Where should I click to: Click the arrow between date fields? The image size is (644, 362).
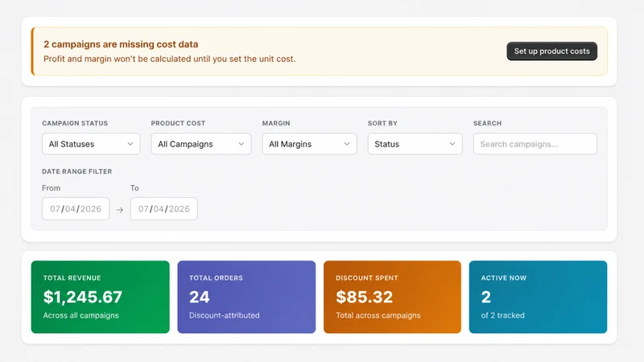click(119, 210)
